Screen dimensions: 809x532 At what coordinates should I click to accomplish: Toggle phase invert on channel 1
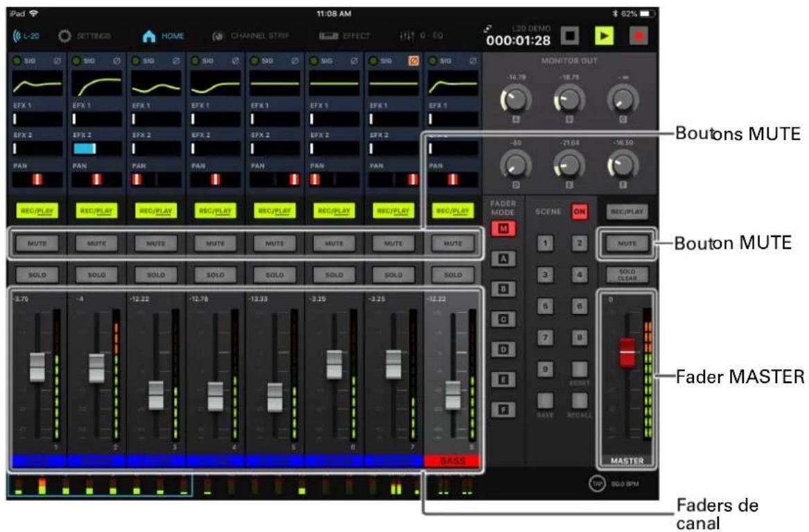click(x=58, y=61)
